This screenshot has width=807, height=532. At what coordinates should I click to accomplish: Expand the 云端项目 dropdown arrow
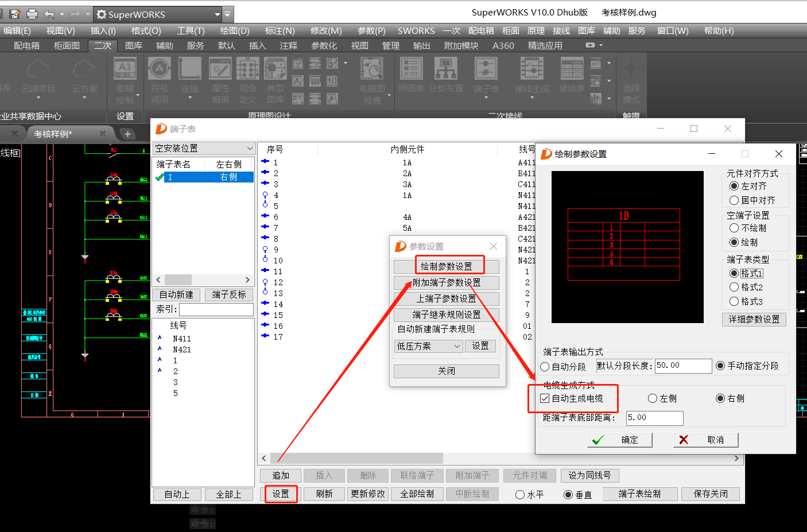coord(38,98)
